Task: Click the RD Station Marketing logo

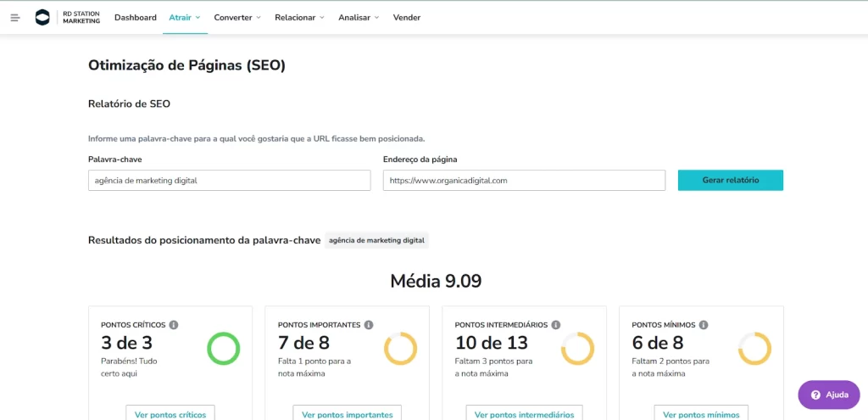Action: click(x=68, y=18)
